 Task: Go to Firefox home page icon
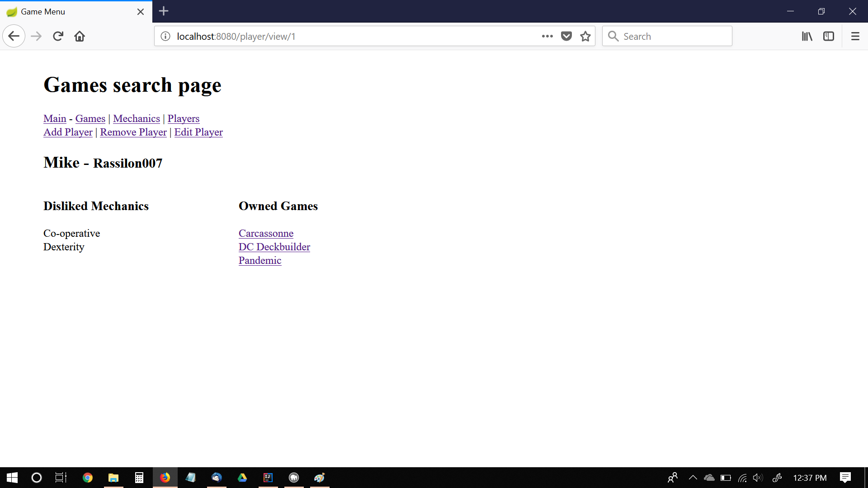80,36
